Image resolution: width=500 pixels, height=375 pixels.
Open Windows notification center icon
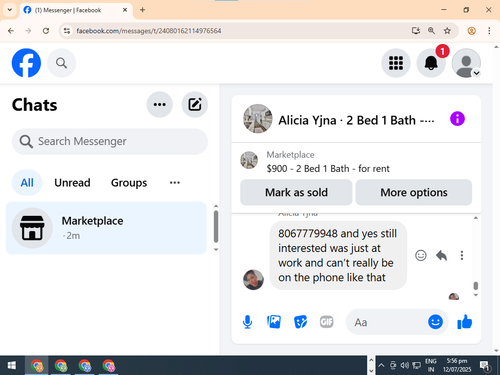[484, 366]
